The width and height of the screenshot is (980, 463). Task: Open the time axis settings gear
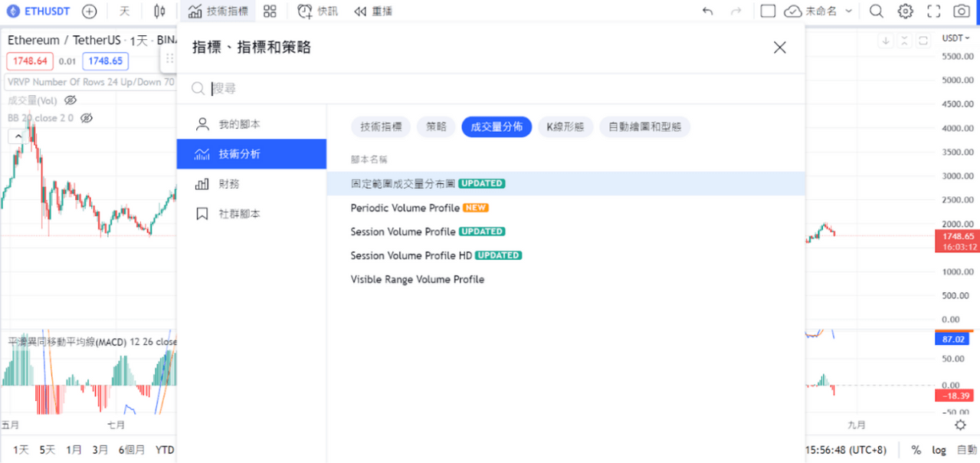tap(960, 425)
